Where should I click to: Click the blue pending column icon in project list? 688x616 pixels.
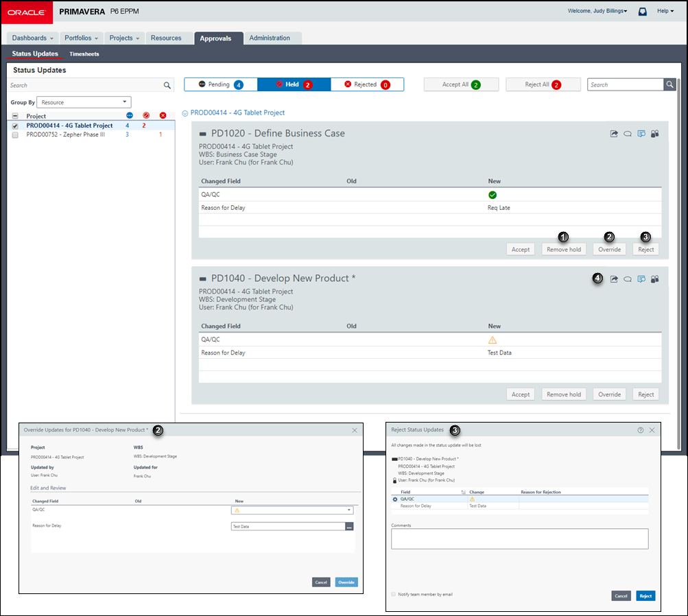point(130,115)
